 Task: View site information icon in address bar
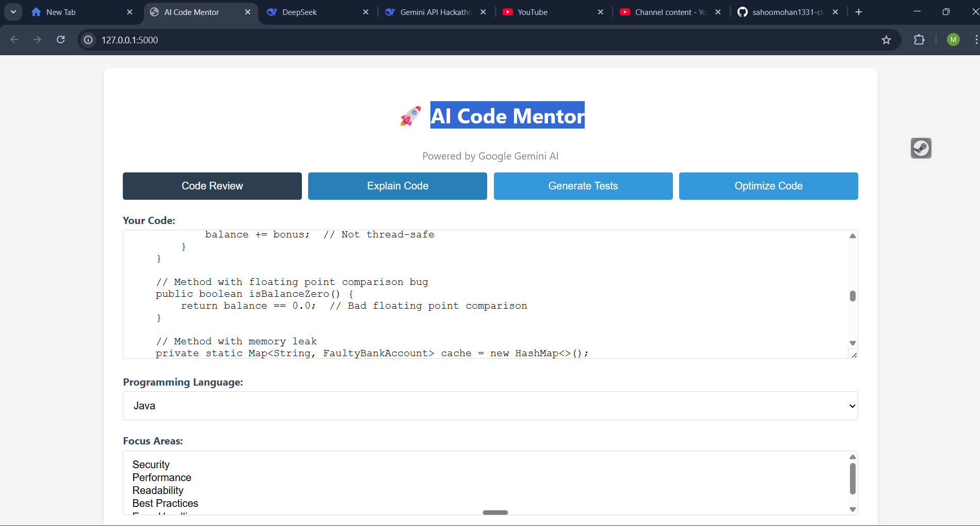[89, 40]
